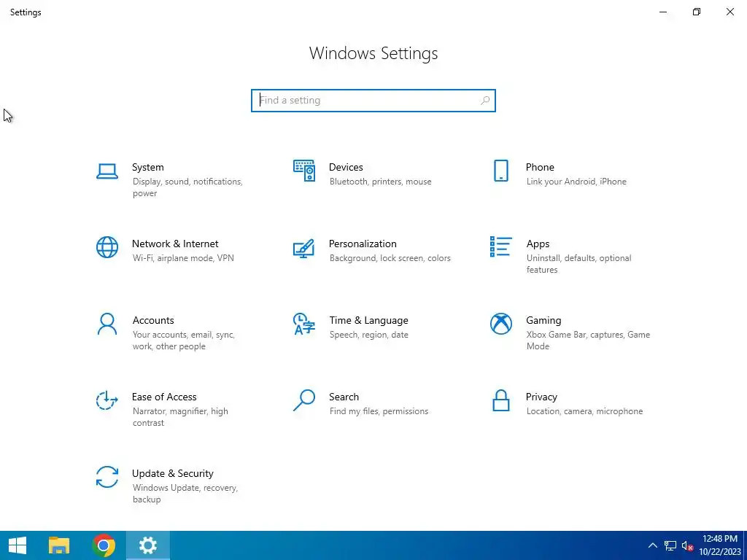Click 'Wi-Fi, airplane mode, VPN' text

click(x=183, y=258)
